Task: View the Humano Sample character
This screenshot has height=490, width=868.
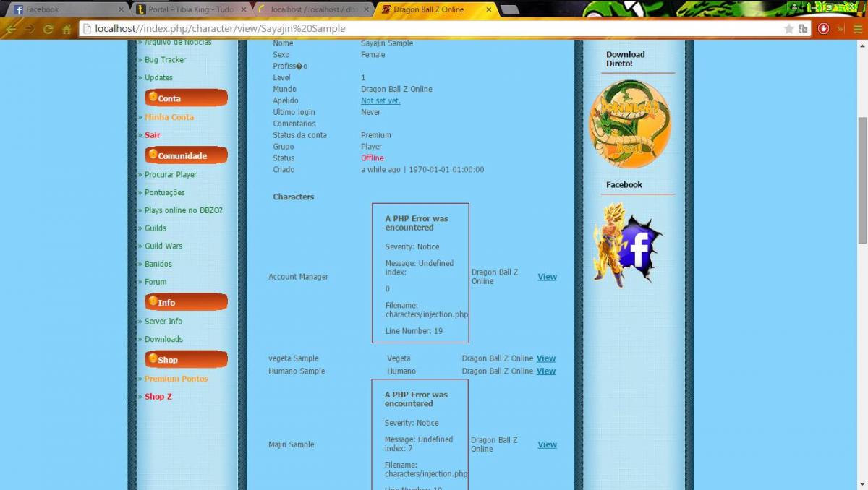Action: click(546, 371)
